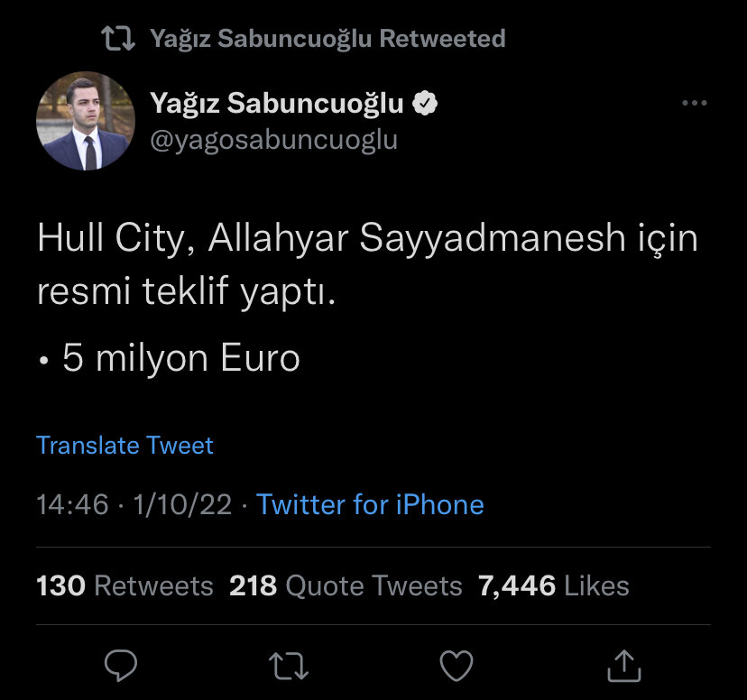Retweet this tweet using the arrows icon
747x700 pixels.
[x=289, y=666]
